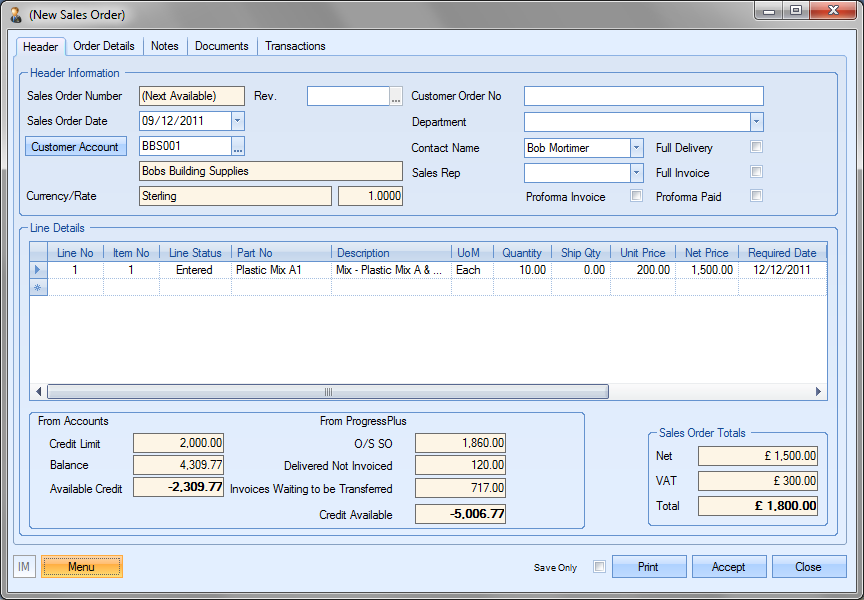Click the Accept button

click(729, 567)
